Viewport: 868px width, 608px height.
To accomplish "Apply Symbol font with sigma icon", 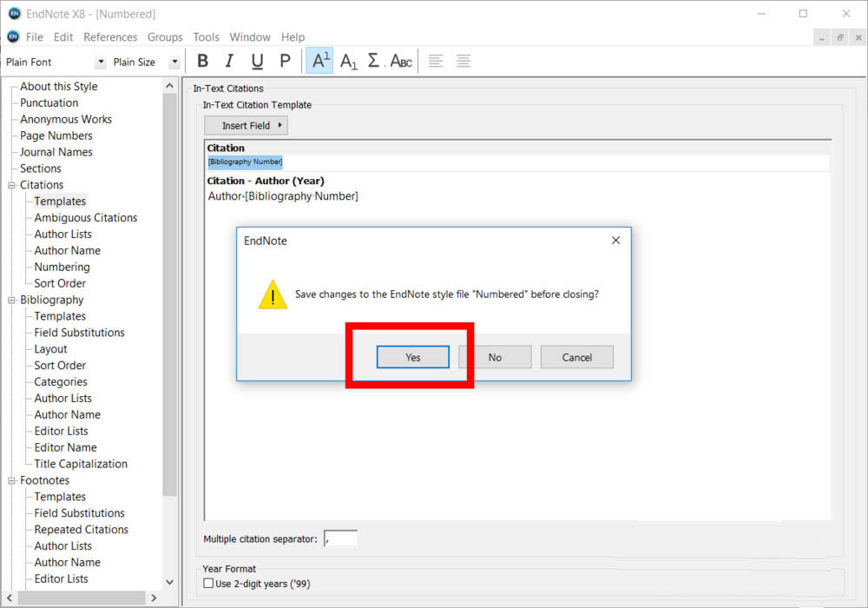I will [x=373, y=61].
